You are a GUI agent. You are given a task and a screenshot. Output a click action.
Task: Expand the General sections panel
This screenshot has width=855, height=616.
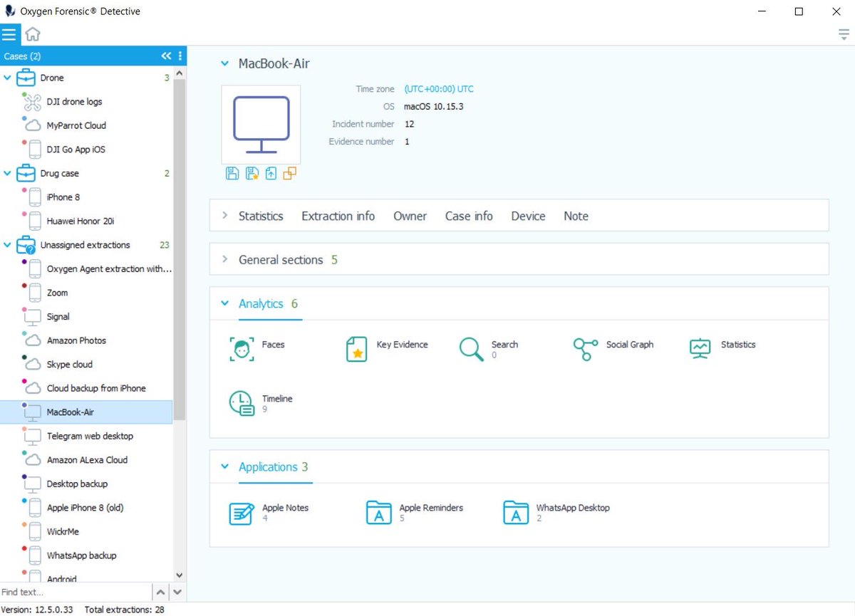coord(224,260)
